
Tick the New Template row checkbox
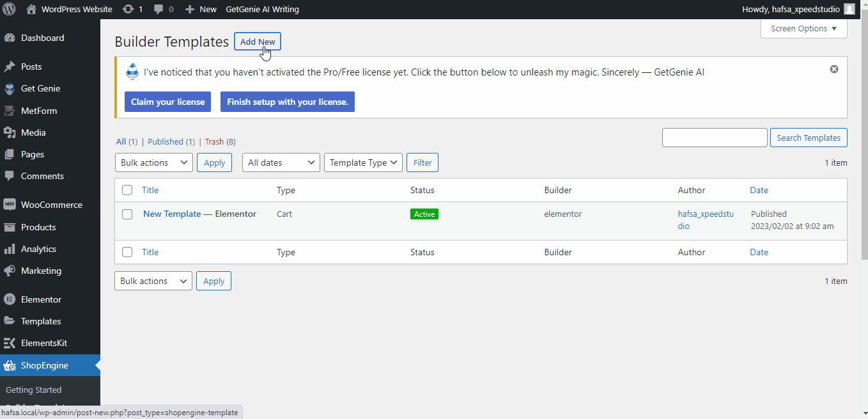[127, 214]
